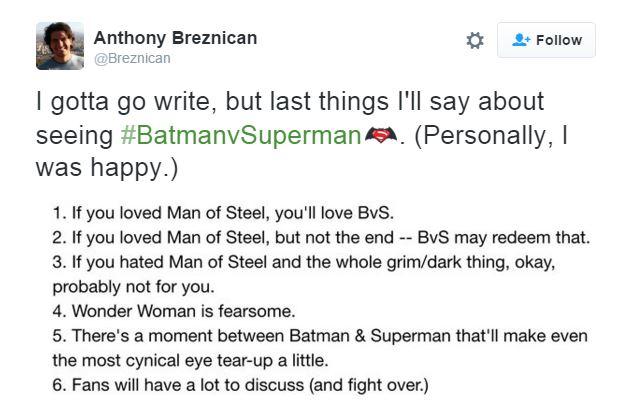Open the @Breznican handle link
The height and width of the screenshot is (405, 630).
tap(132, 58)
